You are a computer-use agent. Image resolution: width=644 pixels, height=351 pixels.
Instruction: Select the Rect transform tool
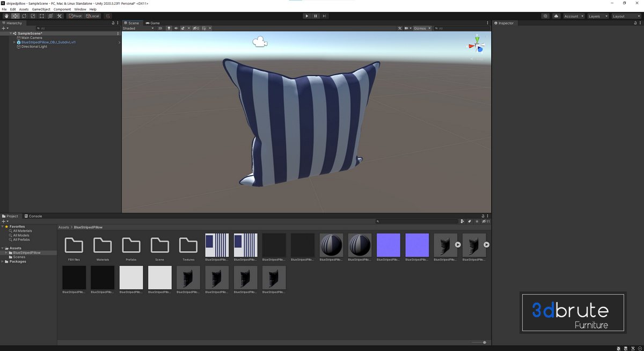(42, 16)
